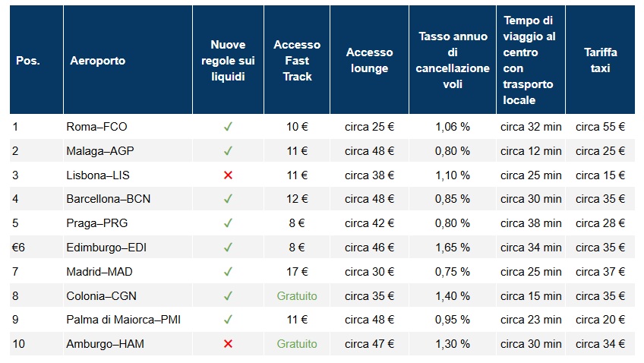Click the green checkmark for Roma–FCO
Viewport: 644px width, 363px height.
pos(228,127)
